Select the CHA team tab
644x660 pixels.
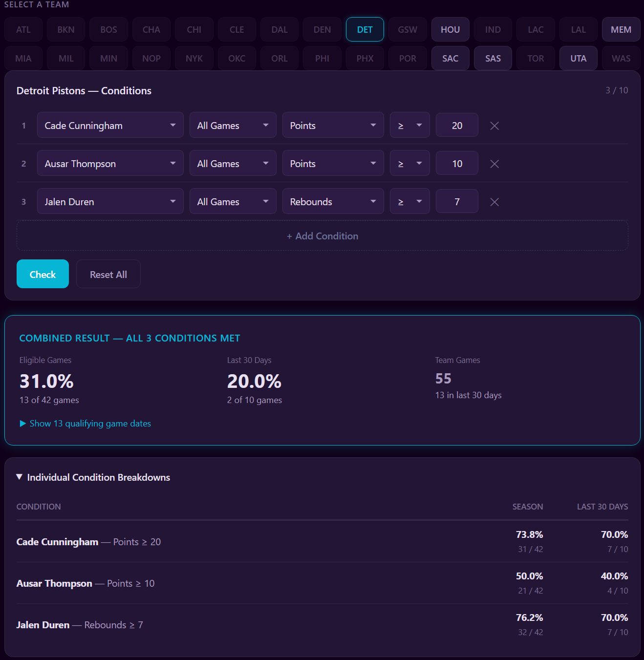[x=151, y=30]
